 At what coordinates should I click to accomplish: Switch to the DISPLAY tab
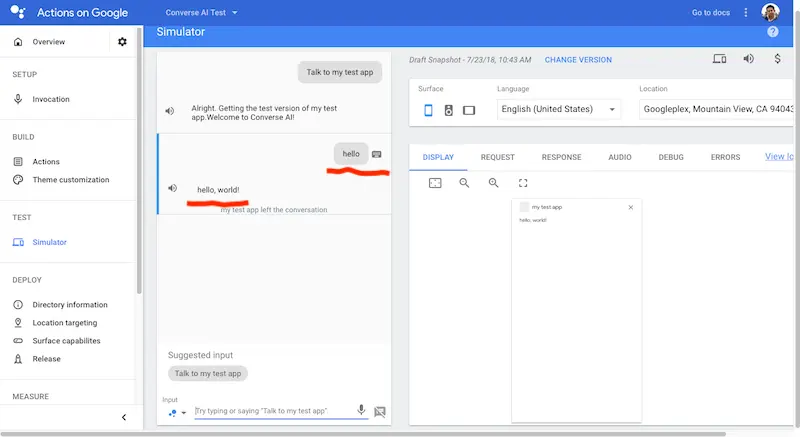point(438,157)
